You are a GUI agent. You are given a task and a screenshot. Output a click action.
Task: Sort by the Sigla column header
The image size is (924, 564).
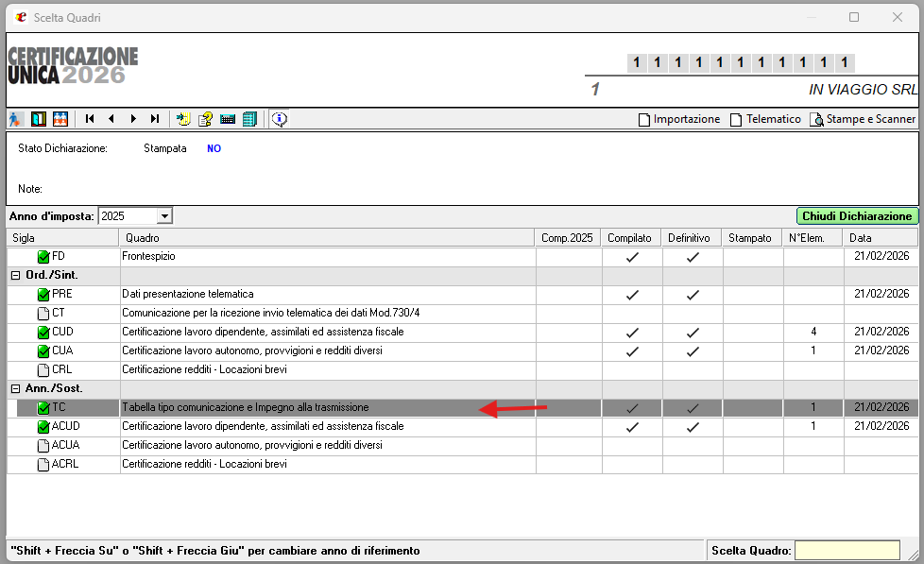tap(62, 238)
